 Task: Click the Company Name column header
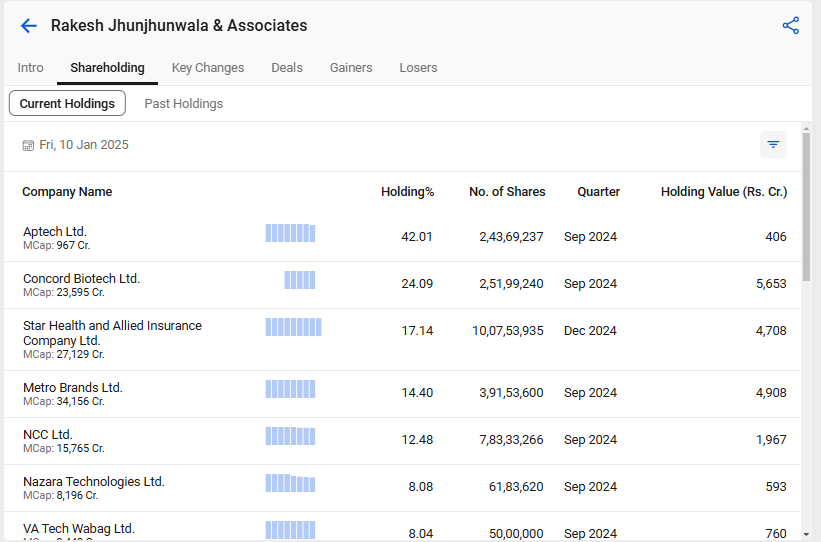(x=67, y=192)
